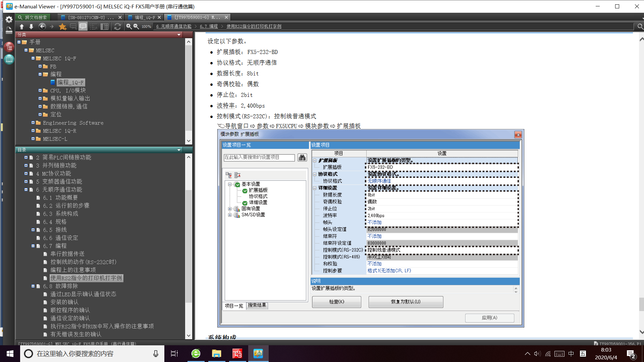
Task: Collapse the 6.7 编程 tree node
Action: tap(33, 246)
